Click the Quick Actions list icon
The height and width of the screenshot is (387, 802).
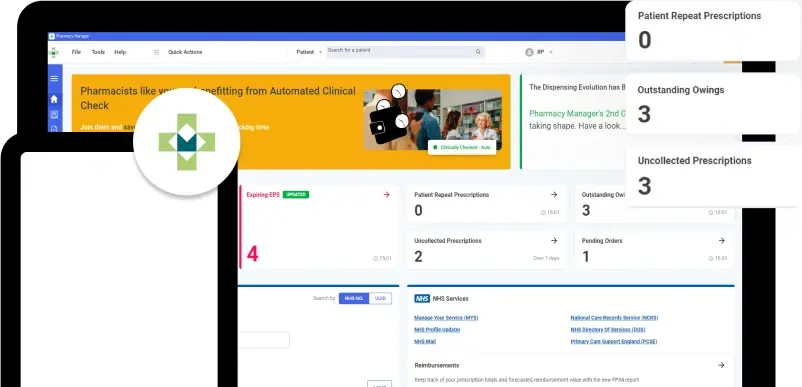pos(155,52)
